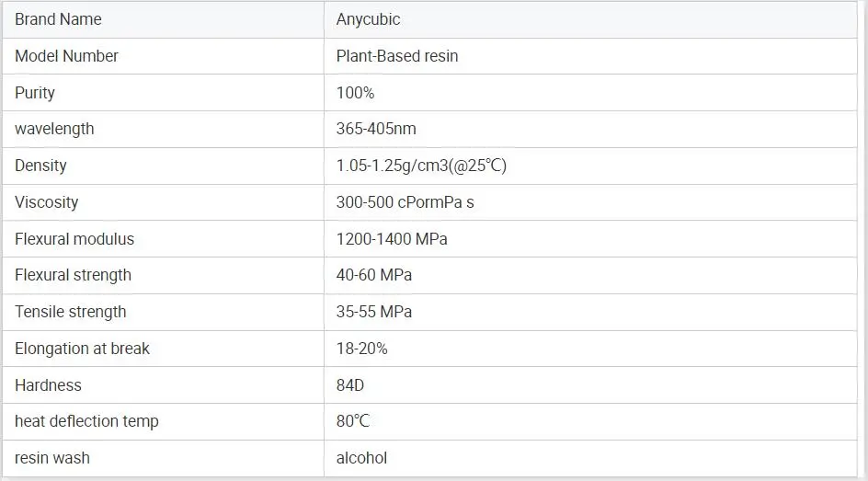
Task: Click the heat deflection temp label
Action: [86, 421]
